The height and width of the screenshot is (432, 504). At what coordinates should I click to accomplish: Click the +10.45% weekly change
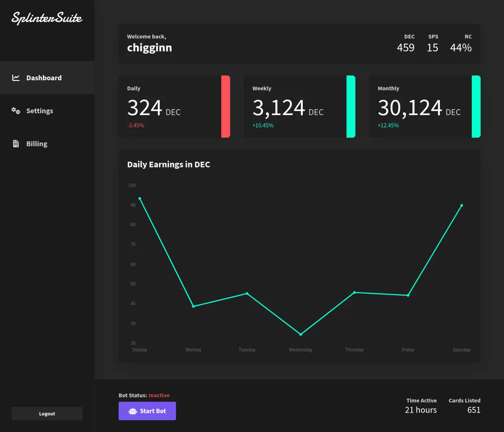[x=263, y=126]
